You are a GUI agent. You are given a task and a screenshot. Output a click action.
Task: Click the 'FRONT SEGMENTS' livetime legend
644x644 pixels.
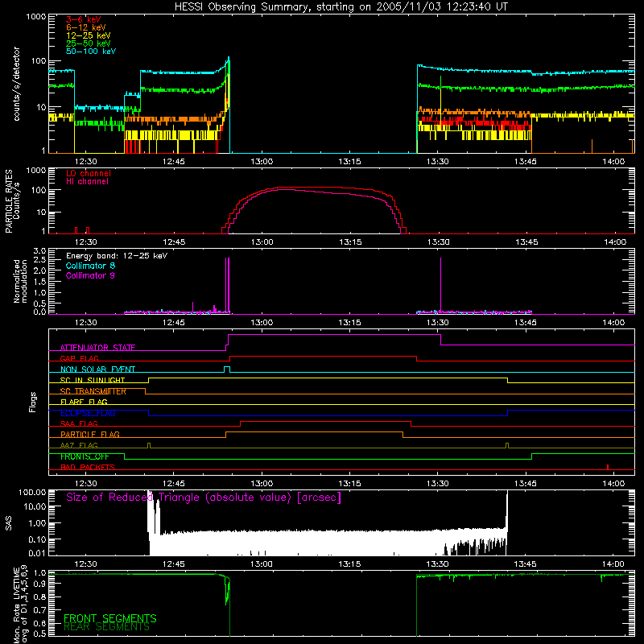click(110, 618)
